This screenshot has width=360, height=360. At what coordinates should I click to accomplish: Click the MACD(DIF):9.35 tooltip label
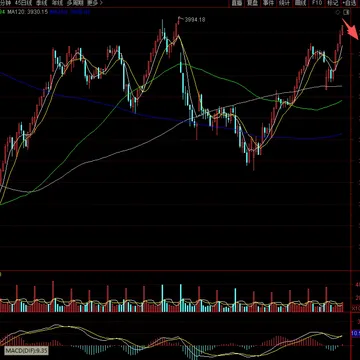[27, 351]
